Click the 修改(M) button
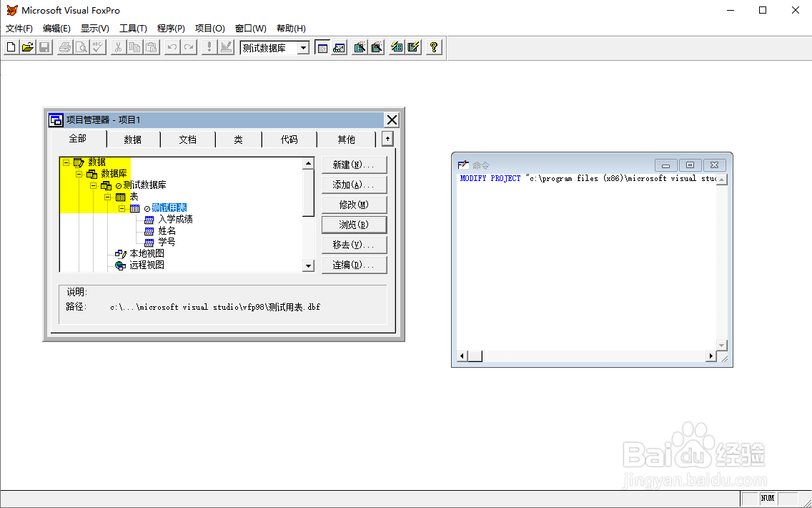 (x=355, y=205)
